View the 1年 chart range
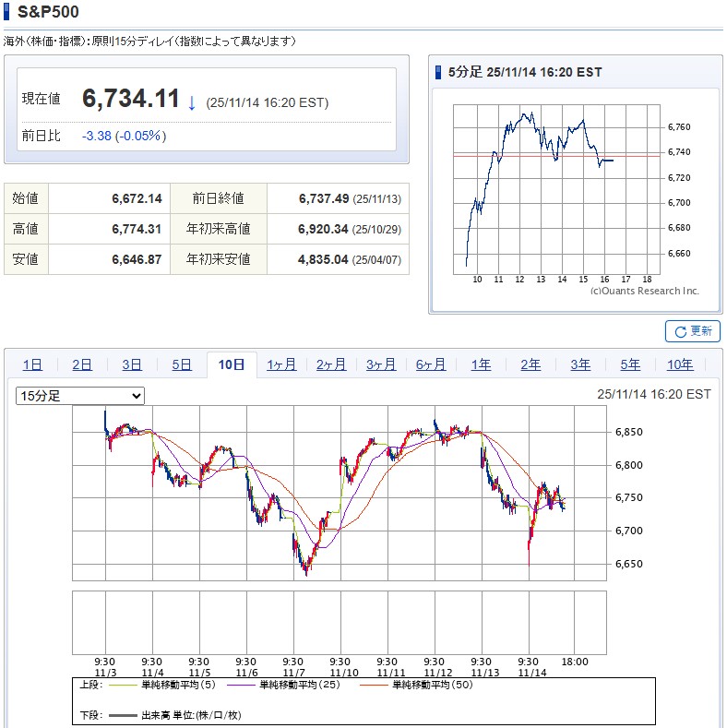This screenshot has width=727, height=728. (481, 364)
